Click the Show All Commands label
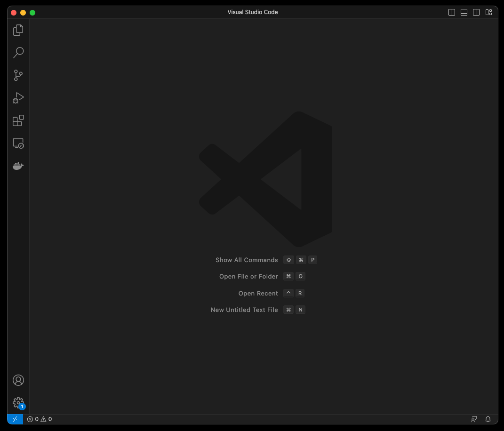Image resolution: width=504 pixels, height=431 pixels. click(247, 260)
